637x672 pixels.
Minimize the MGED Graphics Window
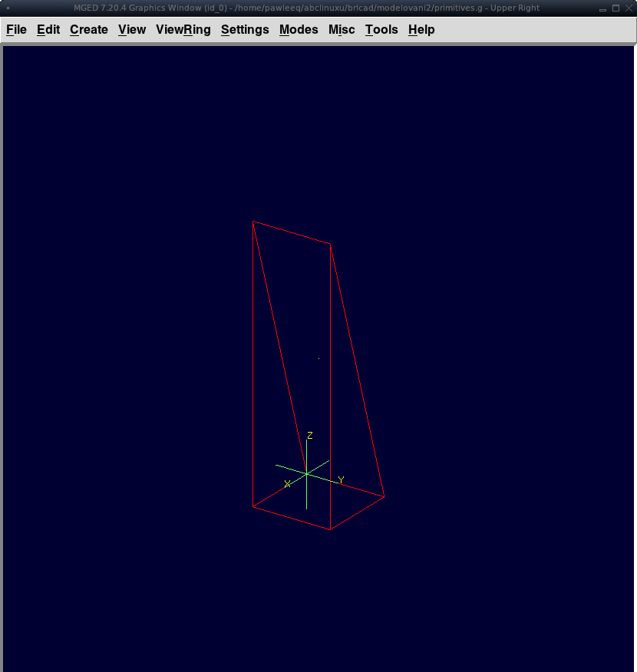[x=602, y=8]
